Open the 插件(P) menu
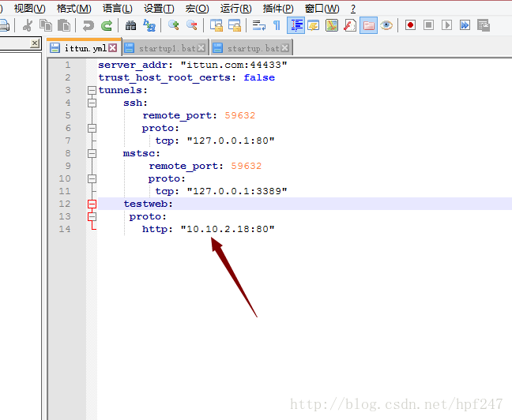 pos(278,8)
